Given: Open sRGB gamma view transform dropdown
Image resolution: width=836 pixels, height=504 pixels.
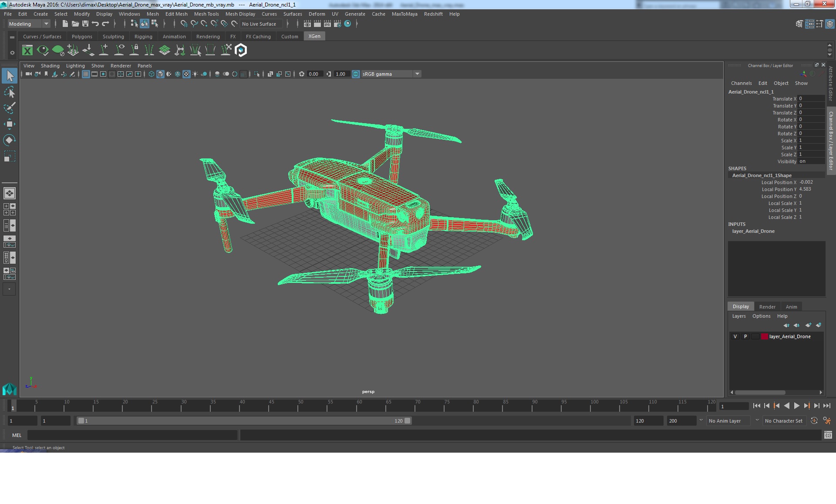Looking at the screenshot, I should pos(391,74).
